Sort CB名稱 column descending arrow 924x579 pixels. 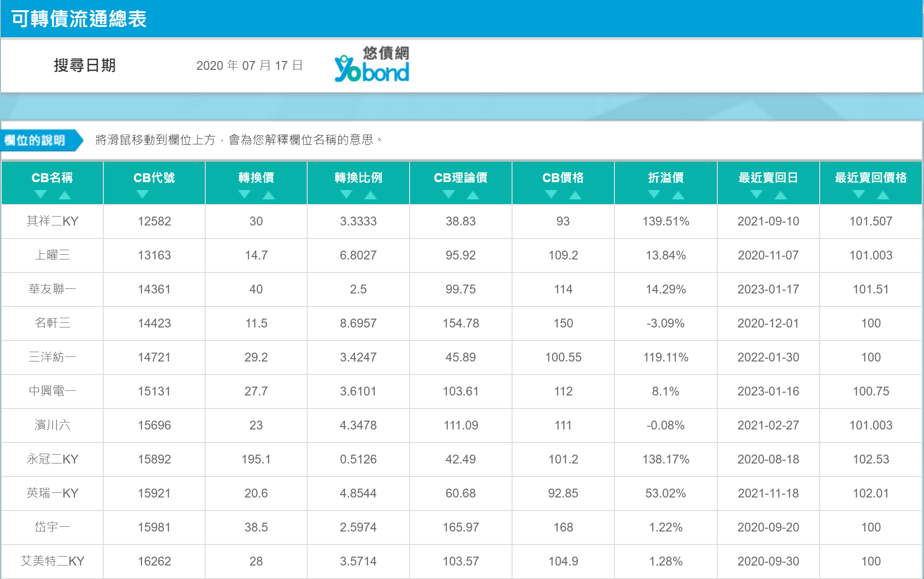(40, 194)
